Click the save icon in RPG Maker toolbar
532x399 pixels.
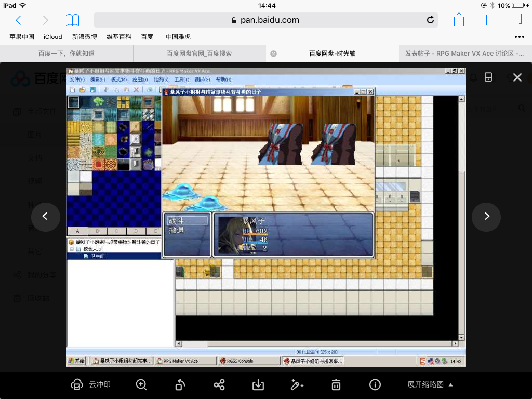tap(92, 89)
